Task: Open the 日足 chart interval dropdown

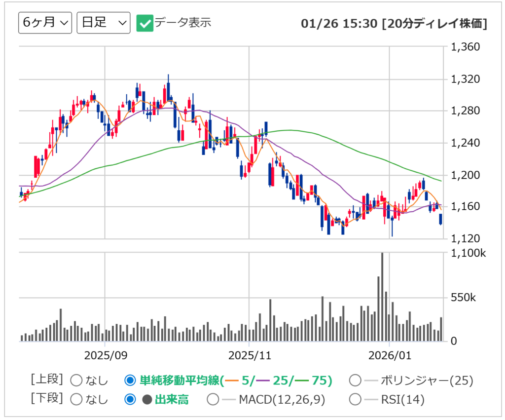Action: [x=103, y=22]
